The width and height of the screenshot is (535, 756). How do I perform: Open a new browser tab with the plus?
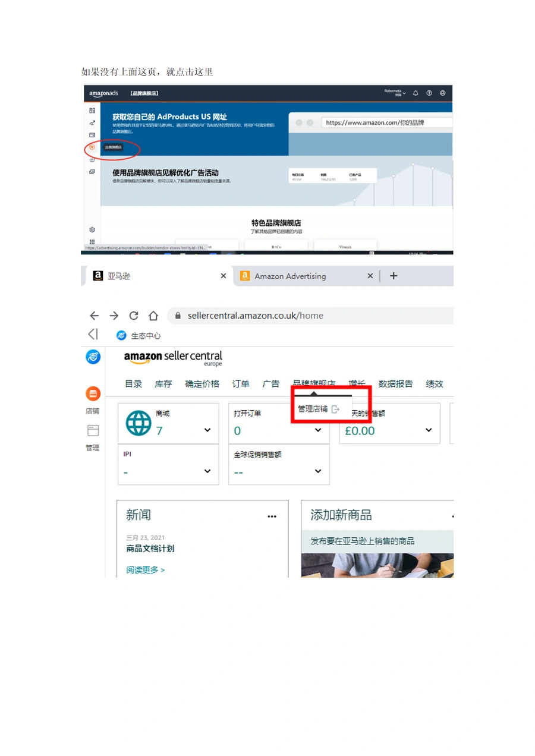click(393, 276)
